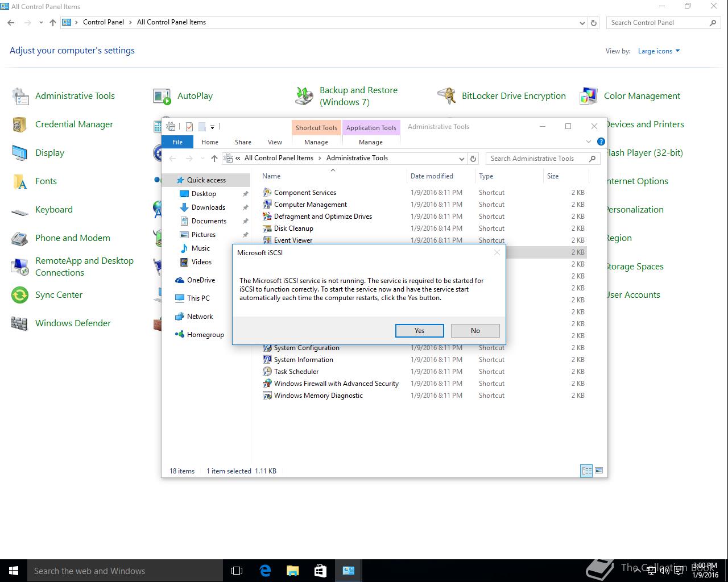
Task: Select Windows Firewall with Advanced Security icon
Action: click(x=267, y=384)
